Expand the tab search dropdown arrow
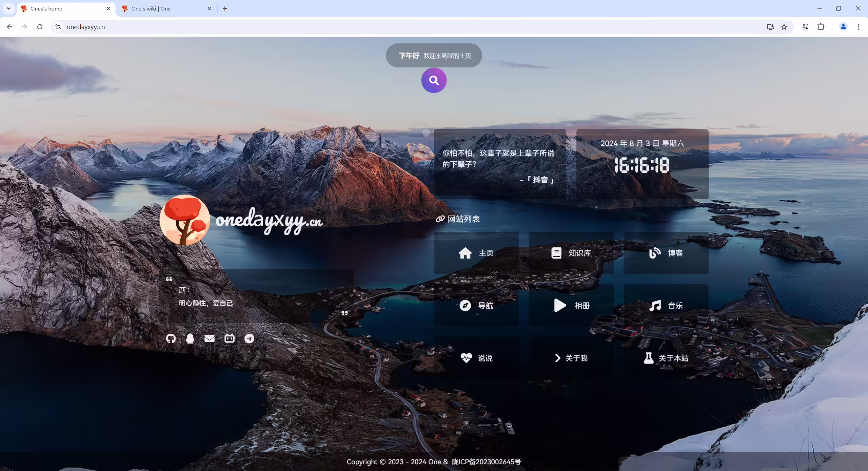Image resolution: width=868 pixels, height=471 pixels. (x=8, y=8)
